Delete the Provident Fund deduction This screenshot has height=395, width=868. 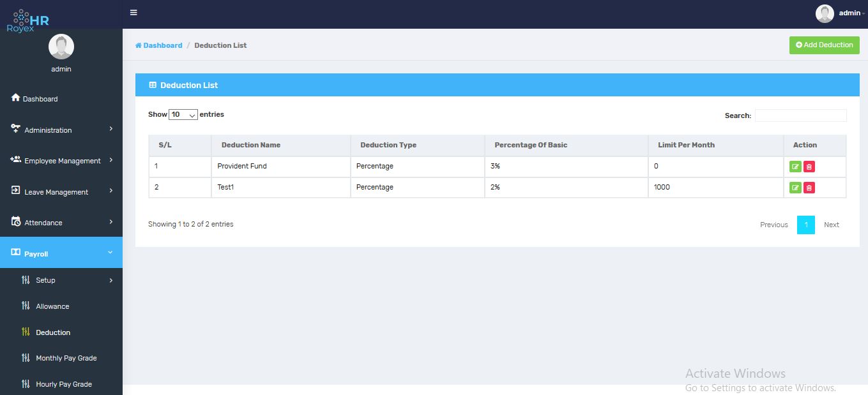809,167
